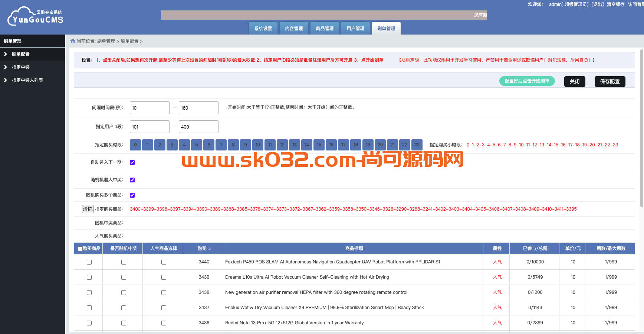This screenshot has height=334, width=644.
Task: Check 购买商品 box for product 3438
Action: (x=89, y=293)
